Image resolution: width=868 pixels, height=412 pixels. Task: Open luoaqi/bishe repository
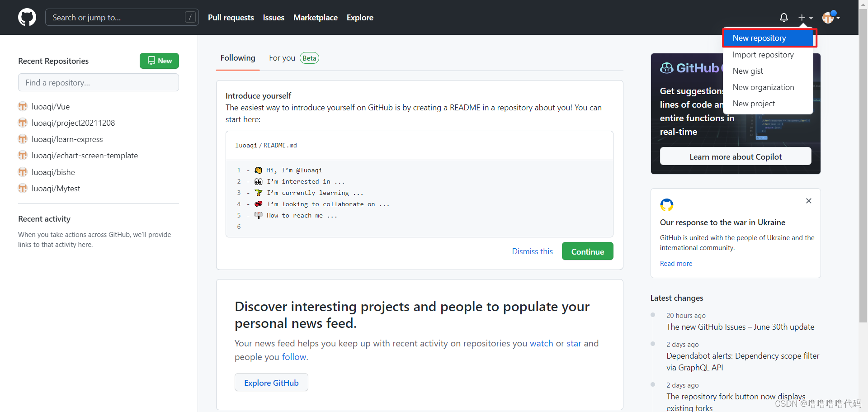coord(53,172)
